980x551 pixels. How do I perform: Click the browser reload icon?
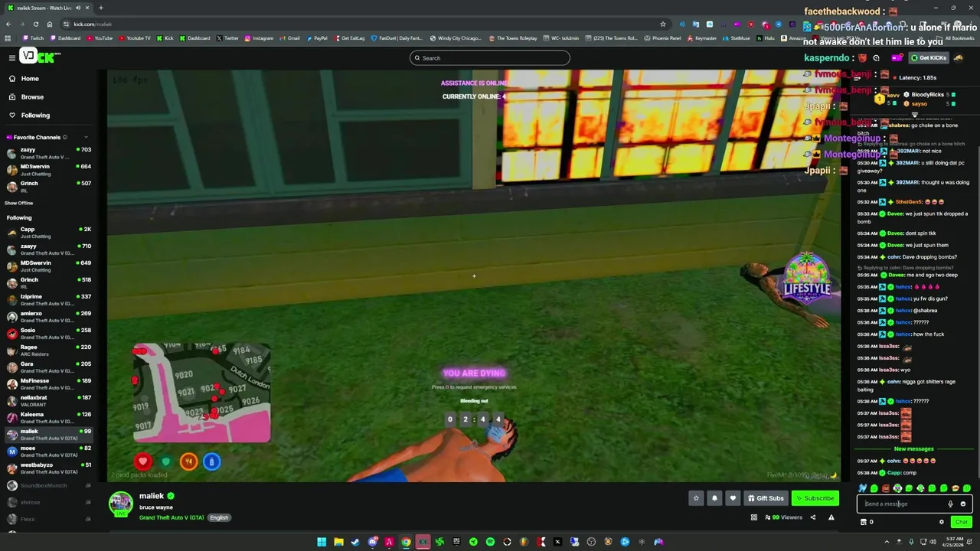35,24
